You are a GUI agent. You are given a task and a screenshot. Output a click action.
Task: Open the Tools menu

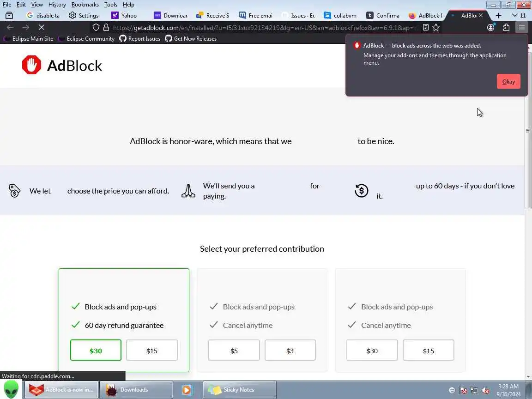point(111,5)
